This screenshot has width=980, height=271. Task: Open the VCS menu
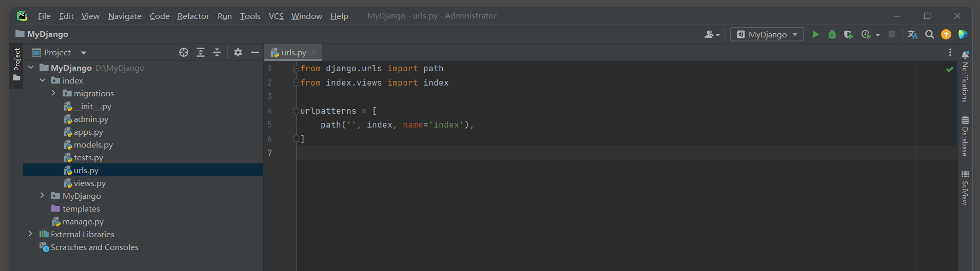click(276, 16)
